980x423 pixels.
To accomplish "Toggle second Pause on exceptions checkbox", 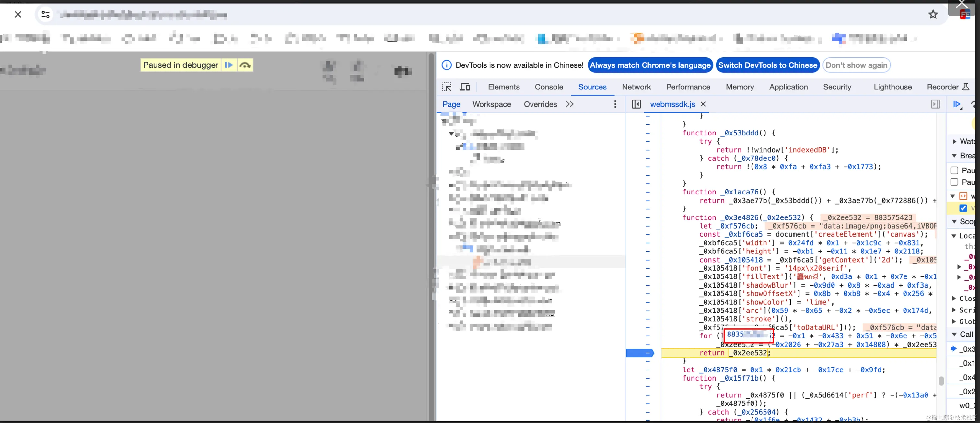I will (x=954, y=182).
